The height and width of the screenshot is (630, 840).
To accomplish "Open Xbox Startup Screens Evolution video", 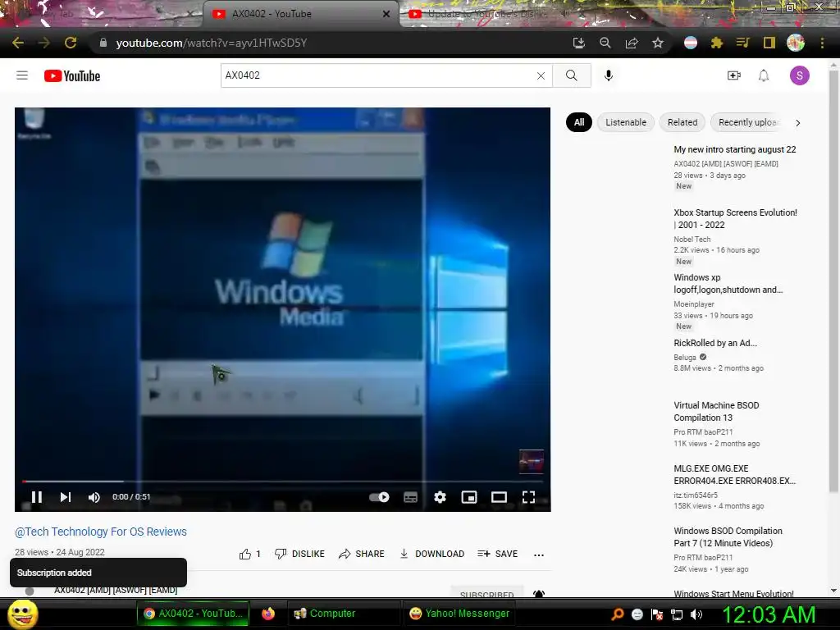I will pyautogui.click(x=735, y=218).
